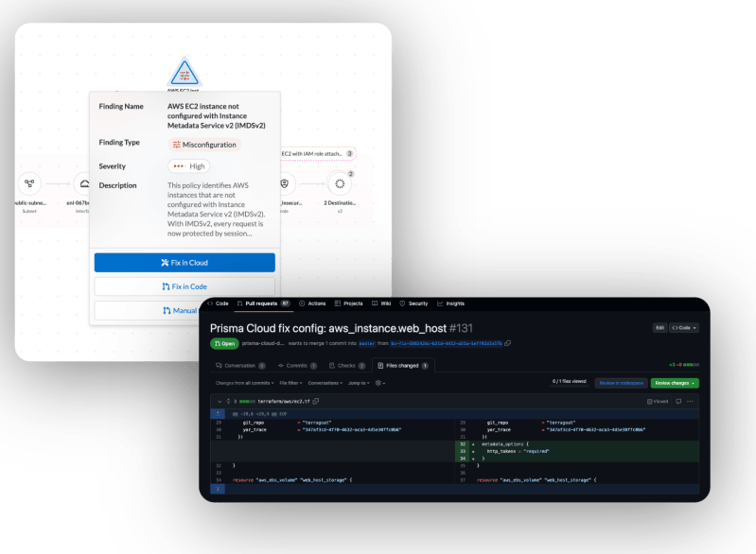This screenshot has height=554, width=756.
Task: Select the public-subnet node icon
Action: 29,183
